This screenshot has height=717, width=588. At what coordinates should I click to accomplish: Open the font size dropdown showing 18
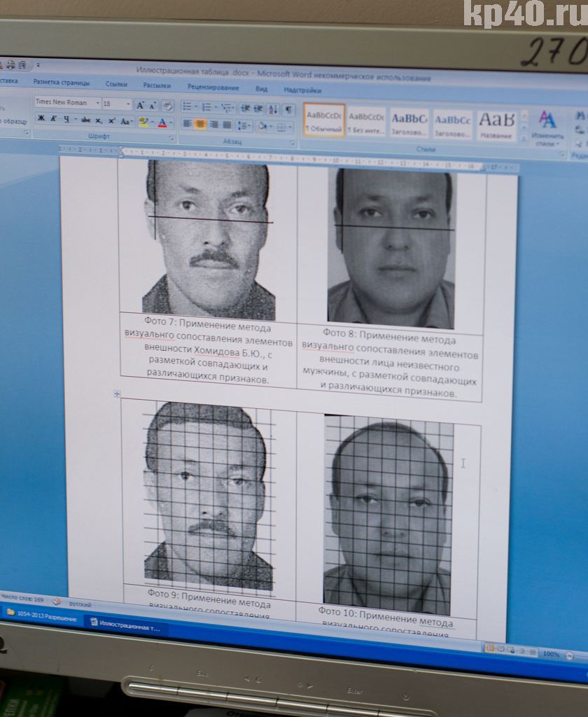pos(127,104)
